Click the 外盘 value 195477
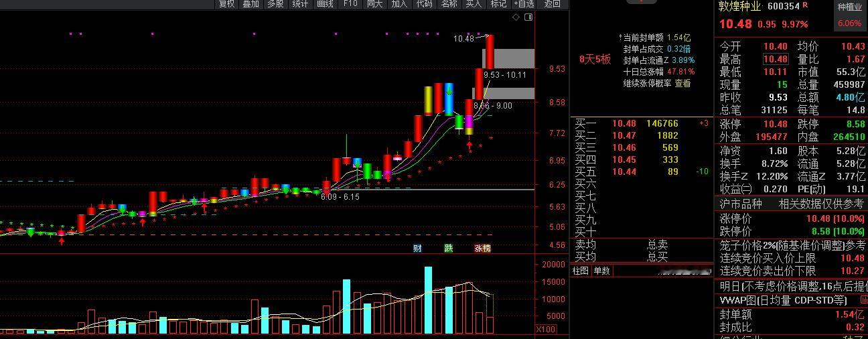 click(x=772, y=137)
